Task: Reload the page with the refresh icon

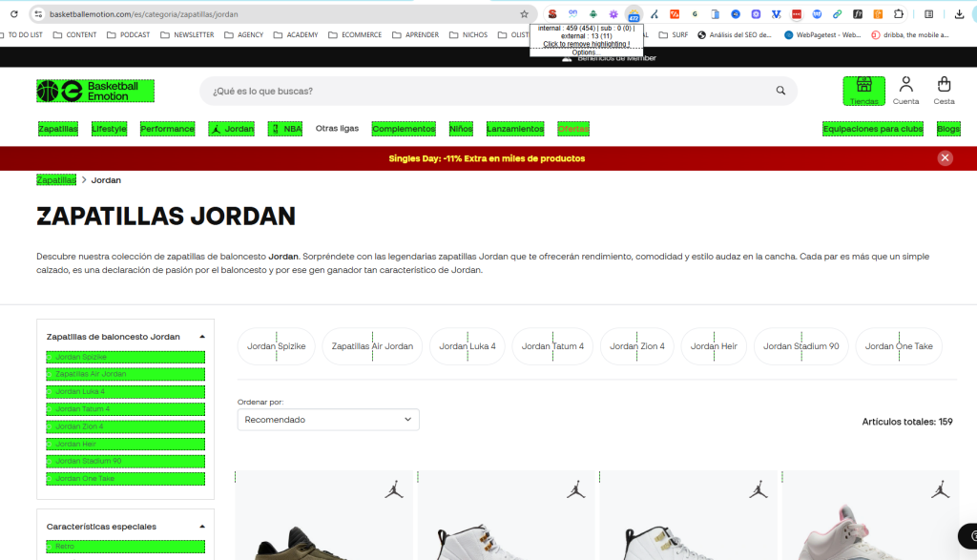Action: [13, 14]
